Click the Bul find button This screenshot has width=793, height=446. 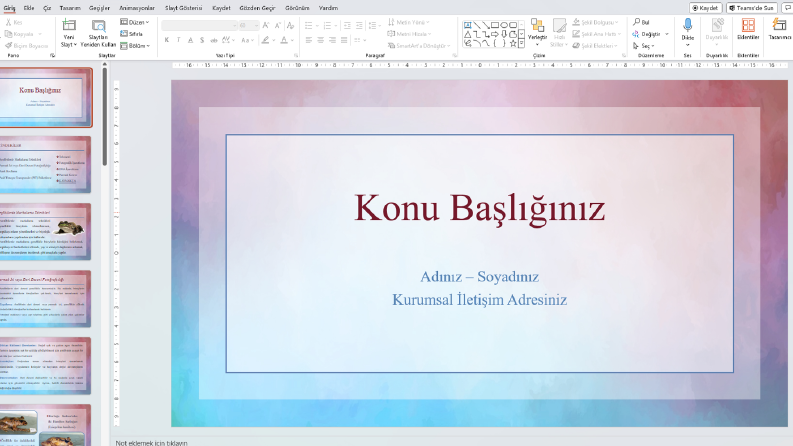tap(641, 22)
